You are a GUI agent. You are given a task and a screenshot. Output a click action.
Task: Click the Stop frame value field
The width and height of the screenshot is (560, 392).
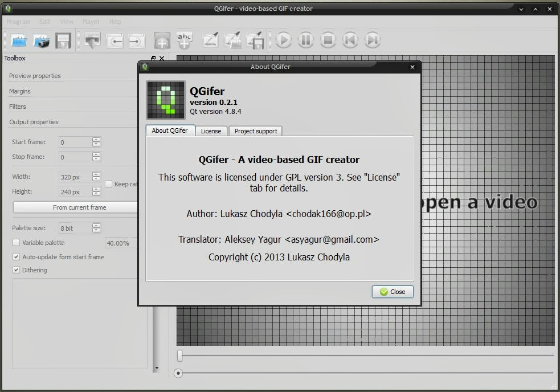pyautogui.click(x=75, y=157)
